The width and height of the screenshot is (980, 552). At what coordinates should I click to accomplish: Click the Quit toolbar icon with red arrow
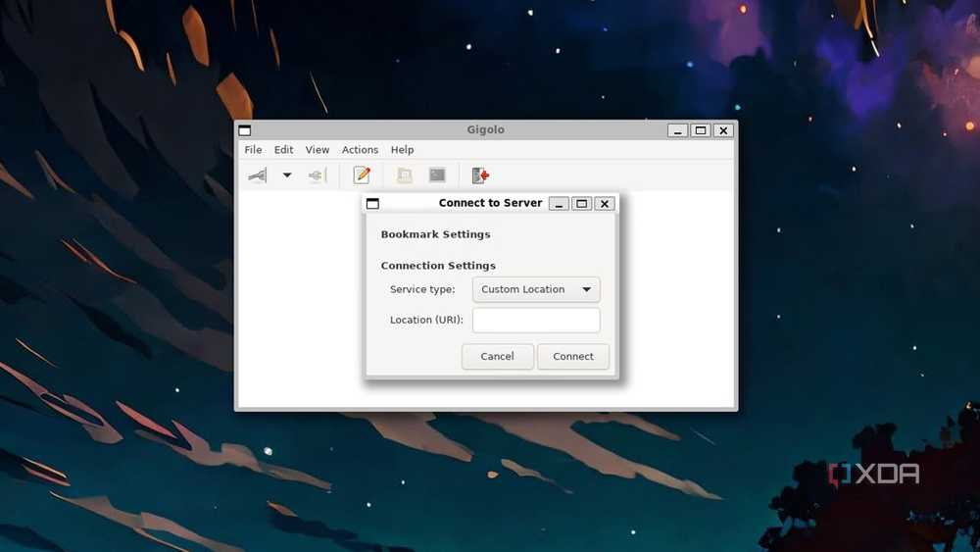pos(480,176)
